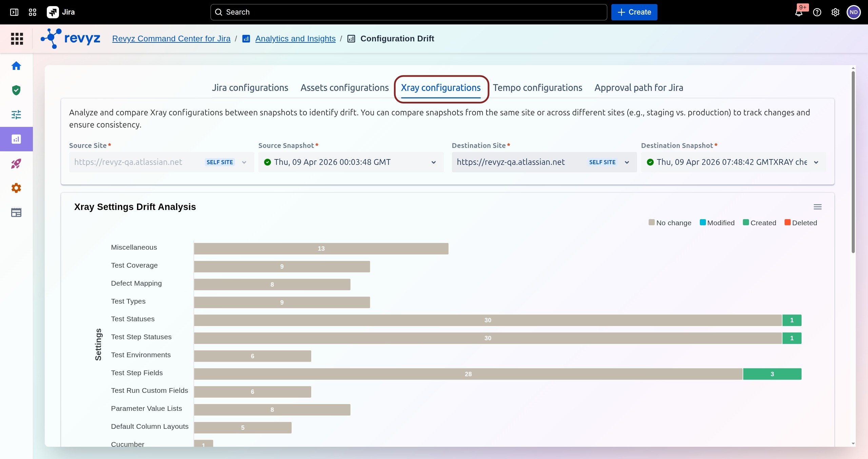Image resolution: width=868 pixels, height=459 pixels.
Task: Click the Analytics and Insights breadcrumb link
Action: pos(295,39)
